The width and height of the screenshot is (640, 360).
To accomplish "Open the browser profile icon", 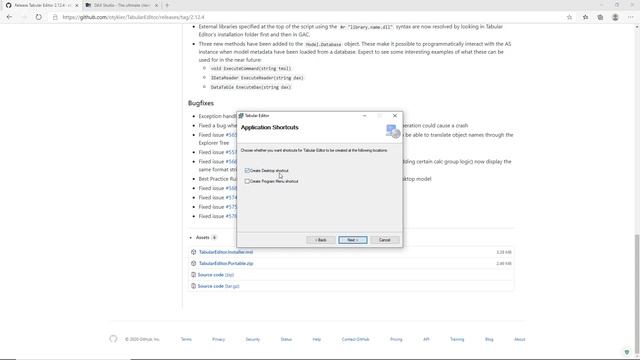I will coord(615,17).
